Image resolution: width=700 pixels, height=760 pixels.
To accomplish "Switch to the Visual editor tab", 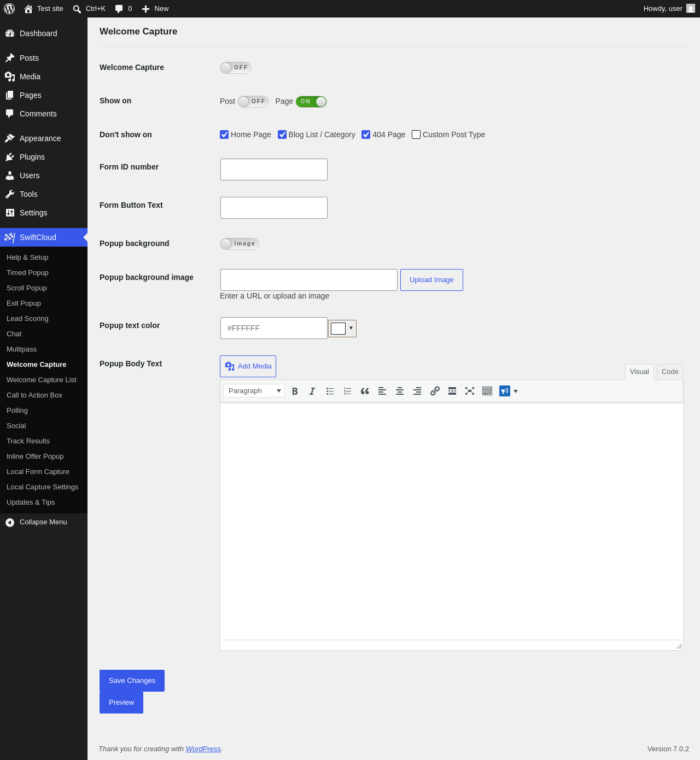I will (x=639, y=372).
